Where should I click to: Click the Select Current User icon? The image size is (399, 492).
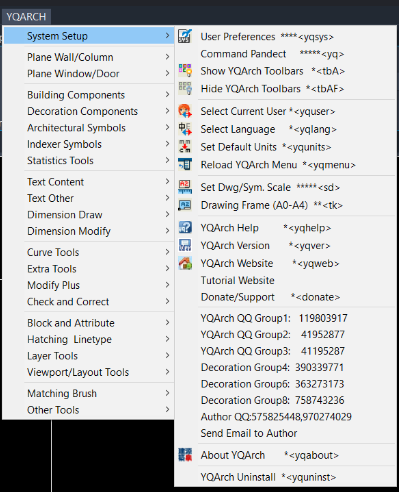coord(185,111)
